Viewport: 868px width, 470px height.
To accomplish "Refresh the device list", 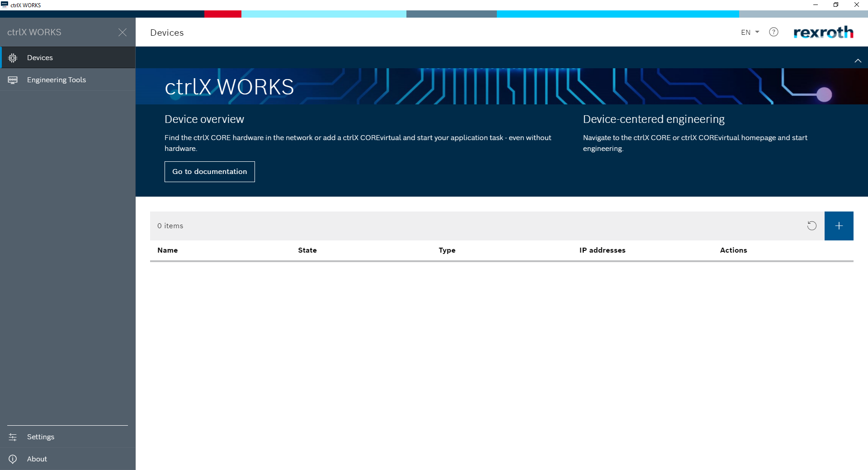I will pyautogui.click(x=812, y=226).
